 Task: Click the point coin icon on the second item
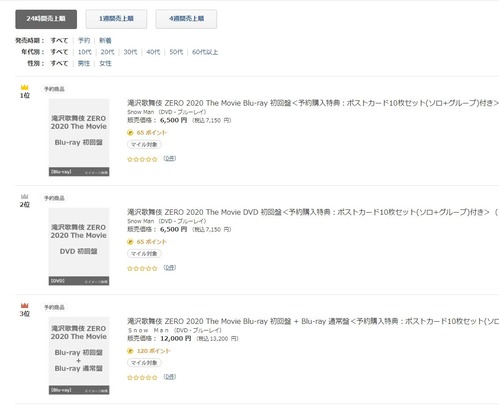point(130,242)
